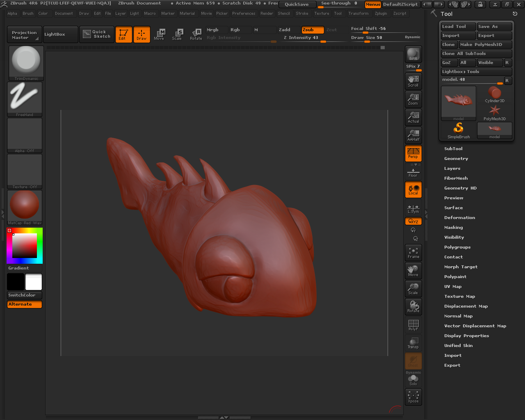This screenshot has width=525, height=420.
Task: Click the Load Tool button
Action: click(459, 27)
